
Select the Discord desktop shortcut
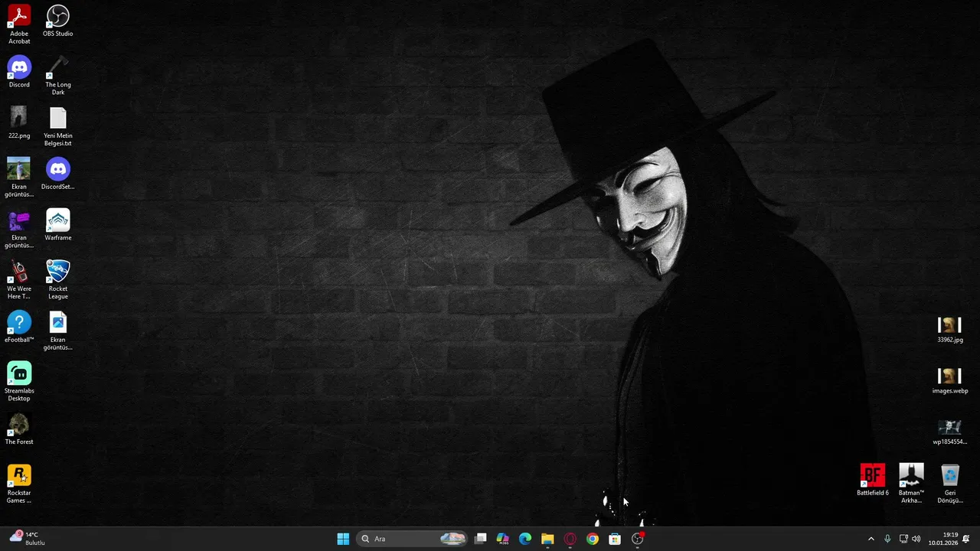pos(19,72)
